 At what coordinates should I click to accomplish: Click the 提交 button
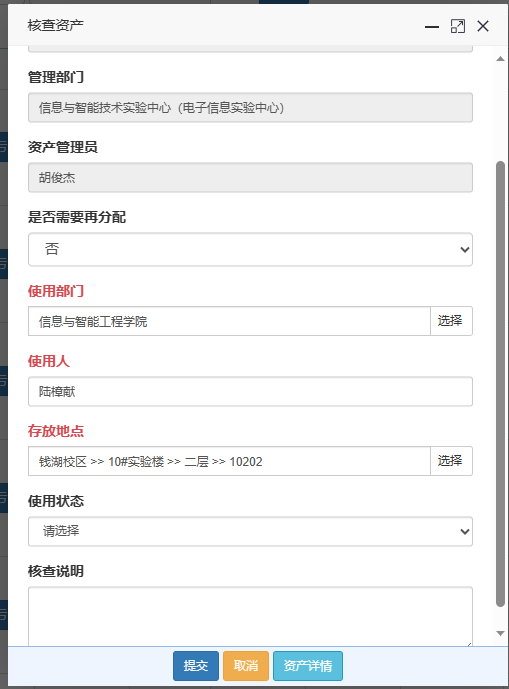pyautogui.click(x=196, y=666)
